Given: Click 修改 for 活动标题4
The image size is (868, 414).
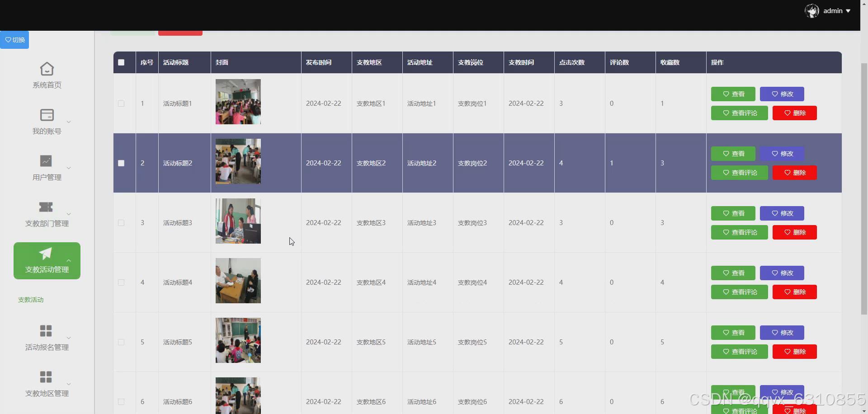Looking at the screenshot, I should click(x=782, y=273).
